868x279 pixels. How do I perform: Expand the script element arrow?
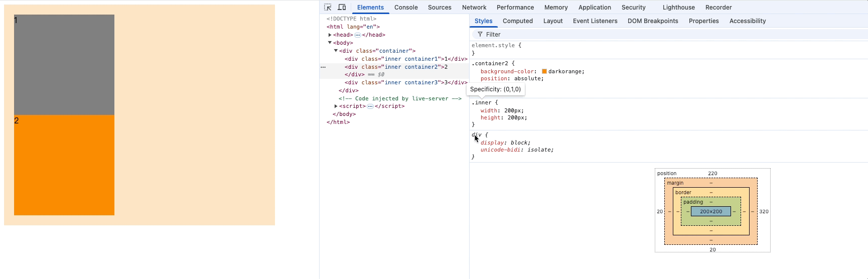pyautogui.click(x=336, y=106)
